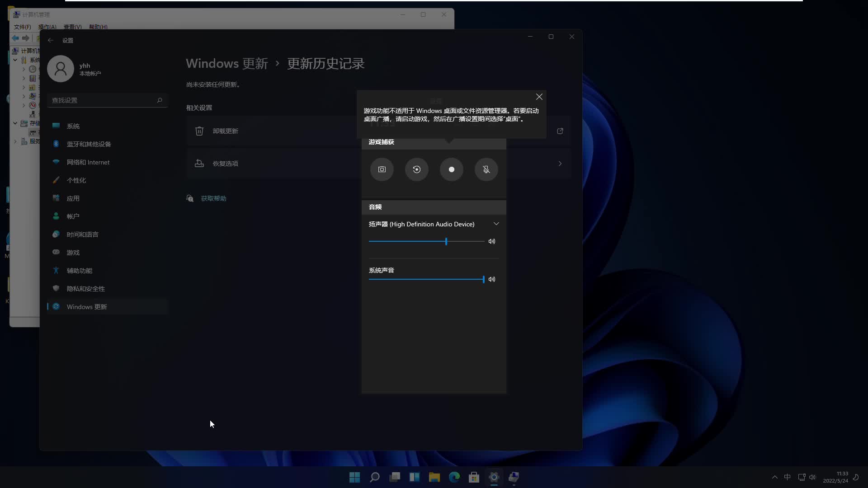
Task: Click the system sound speaker icon
Action: click(x=492, y=279)
